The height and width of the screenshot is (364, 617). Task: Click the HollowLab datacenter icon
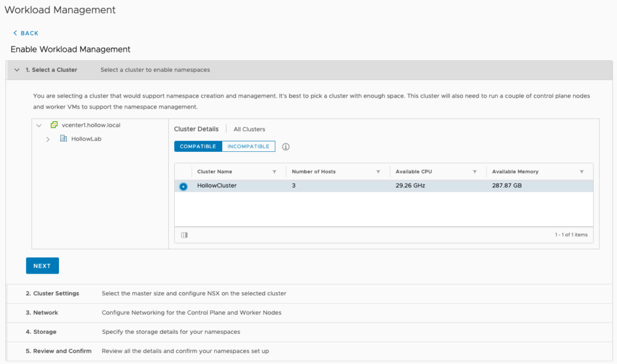coord(64,139)
